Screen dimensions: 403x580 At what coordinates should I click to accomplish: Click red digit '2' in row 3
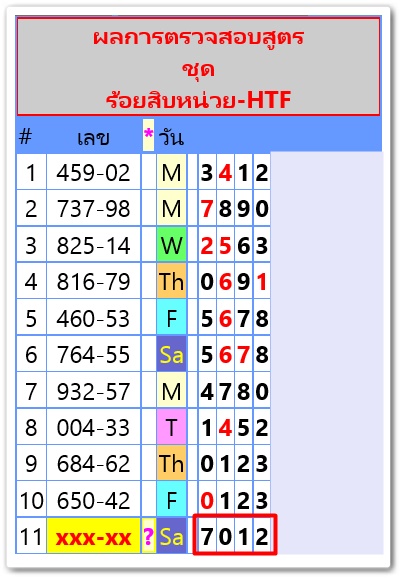(207, 245)
